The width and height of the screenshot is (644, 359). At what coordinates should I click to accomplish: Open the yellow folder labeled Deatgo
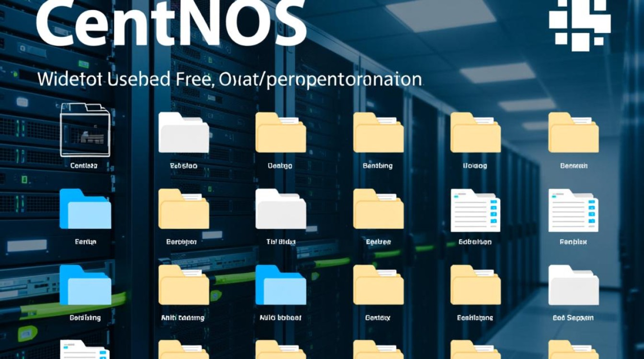(x=281, y=133)
